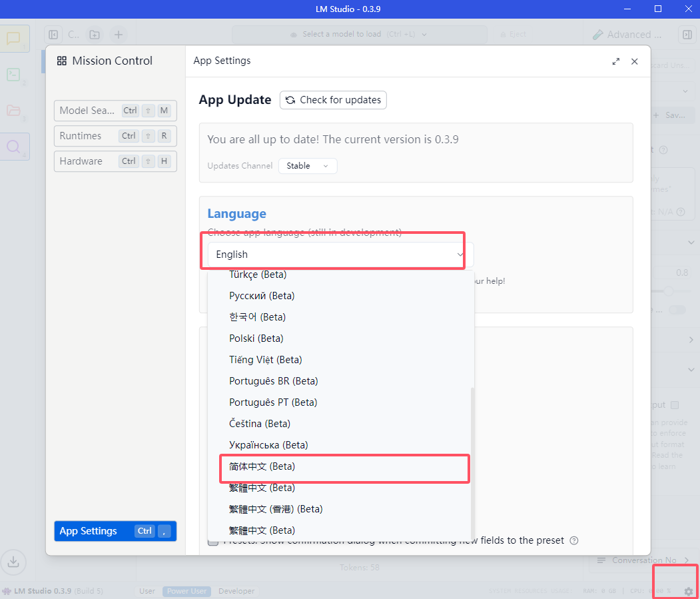Select Русский (Beta) language
700x599 pixels.
pos(339,296)
